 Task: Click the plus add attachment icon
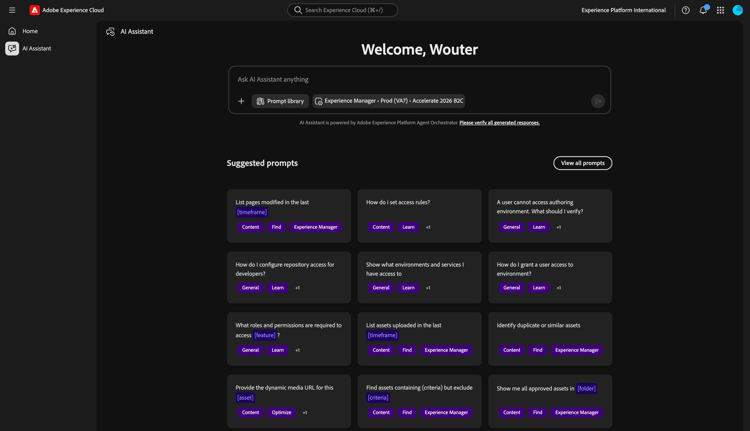tap(241, 101)
